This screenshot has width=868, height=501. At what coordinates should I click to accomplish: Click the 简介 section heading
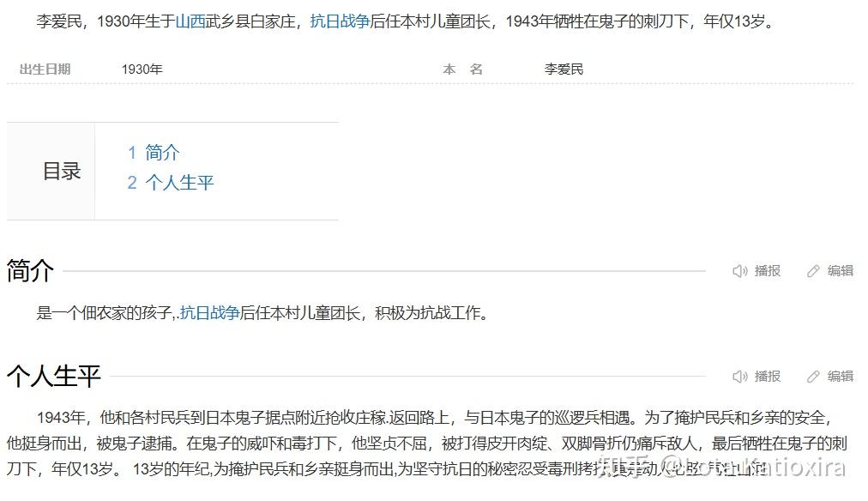pyautogui.click(x=30, y=271)
